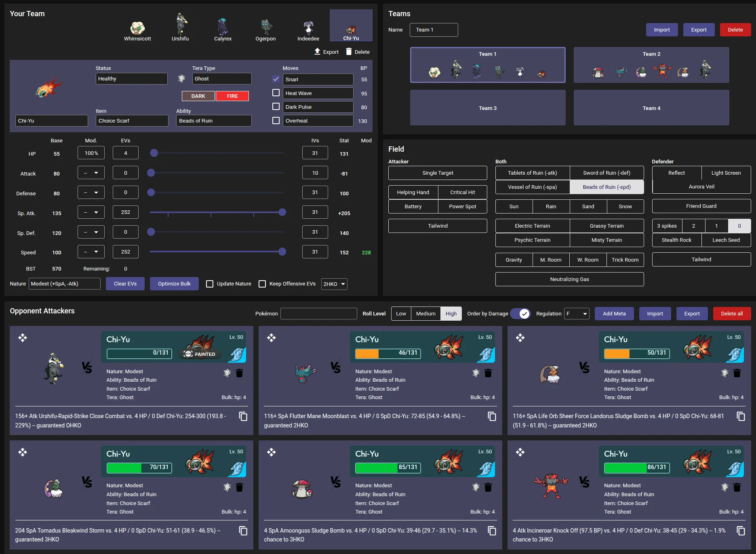Copy the Tornadus Bleakwind Storm calc result
The height and width of the screenshot is (554, 756).
[x=243, y=531]
